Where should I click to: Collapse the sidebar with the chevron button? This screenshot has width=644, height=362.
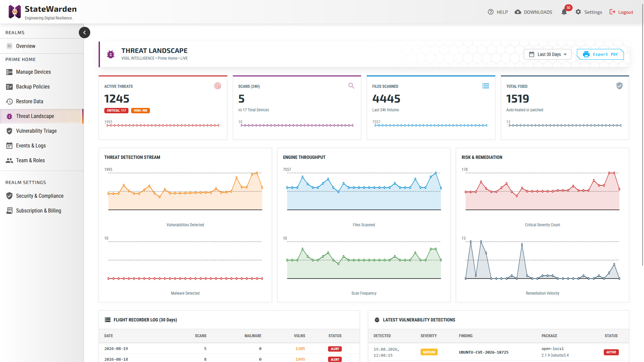(x=85, y=33)
